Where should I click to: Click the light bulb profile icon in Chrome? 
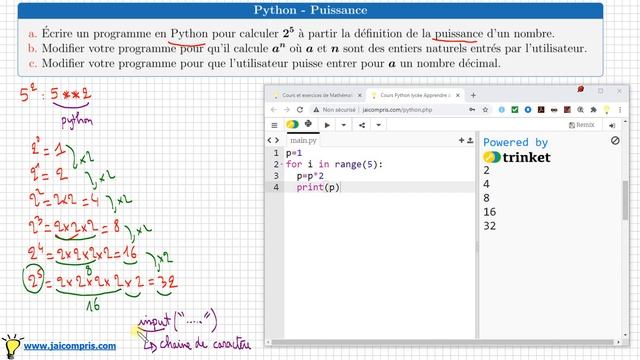(607, 110)
